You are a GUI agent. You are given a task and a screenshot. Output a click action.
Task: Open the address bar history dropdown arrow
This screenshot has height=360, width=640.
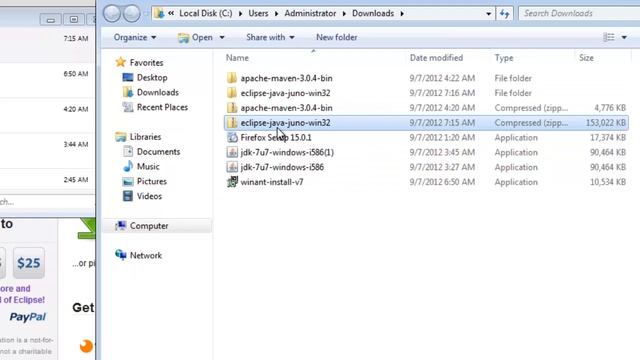[488, 13]
